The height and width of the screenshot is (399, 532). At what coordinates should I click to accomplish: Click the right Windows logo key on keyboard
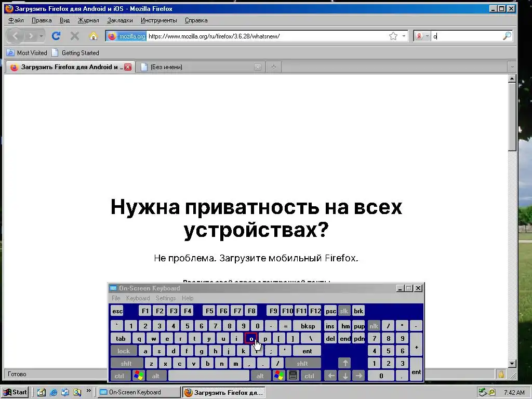pyautogui.click(x=278, y=376)
